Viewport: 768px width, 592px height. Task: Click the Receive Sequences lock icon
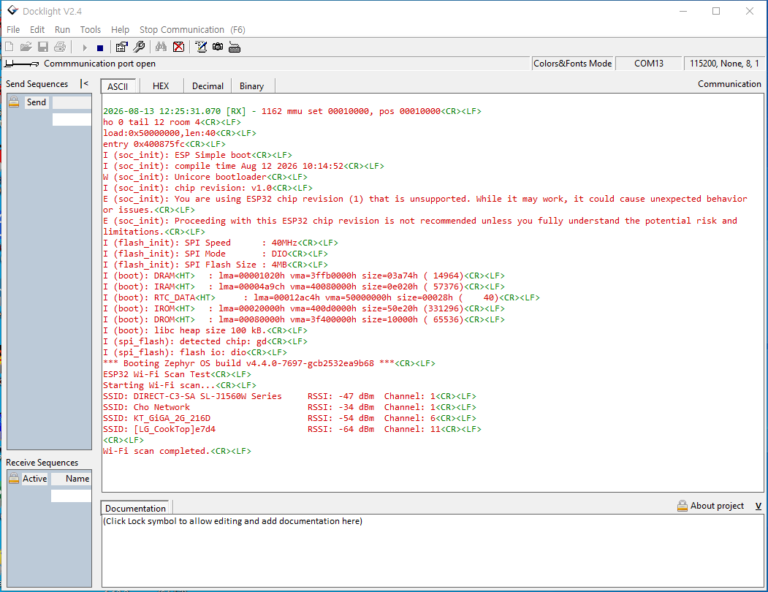coord(14,478)
